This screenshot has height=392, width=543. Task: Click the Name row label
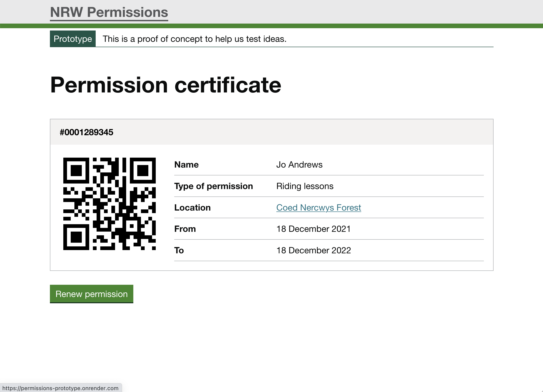[x=186, y=165]
